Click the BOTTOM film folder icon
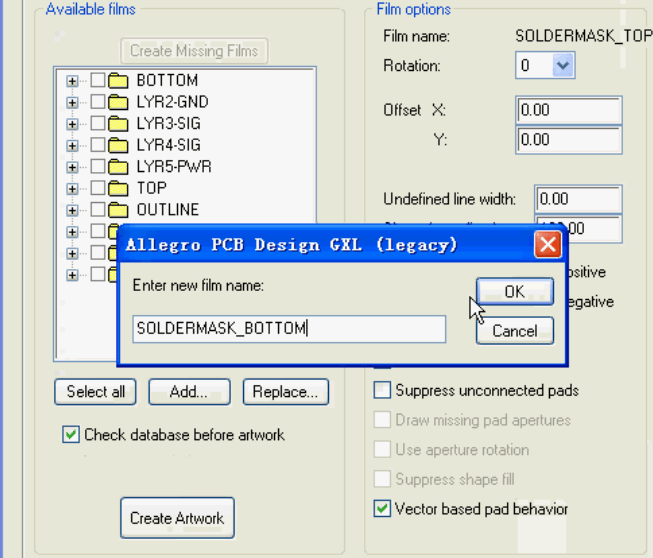The width and height of the screenshot is (653, 558). [118, 80]
